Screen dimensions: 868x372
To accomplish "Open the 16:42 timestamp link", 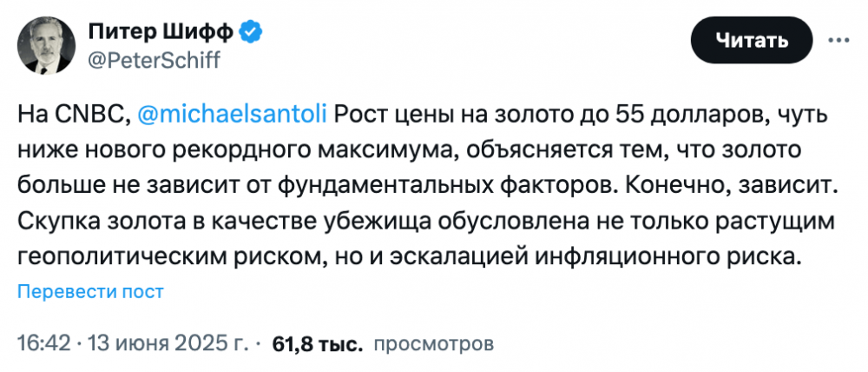I will tap(44, 343).
